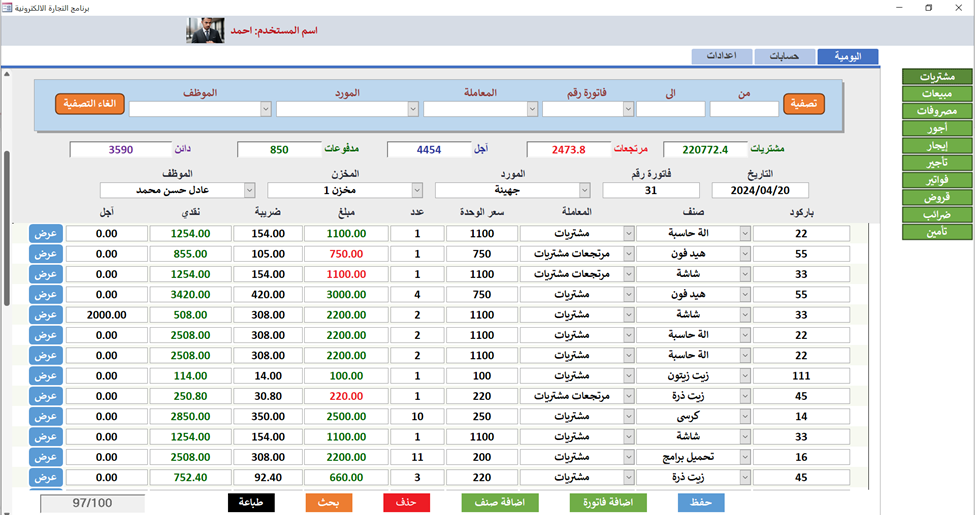Click عرض button for نقدي 855.00 row
Image resolution: width=975 pixels, height=515 pixels.
coord(46,254)
